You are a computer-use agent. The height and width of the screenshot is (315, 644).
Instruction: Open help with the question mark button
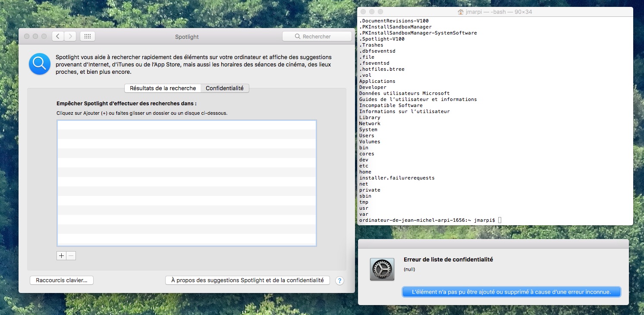339,280
